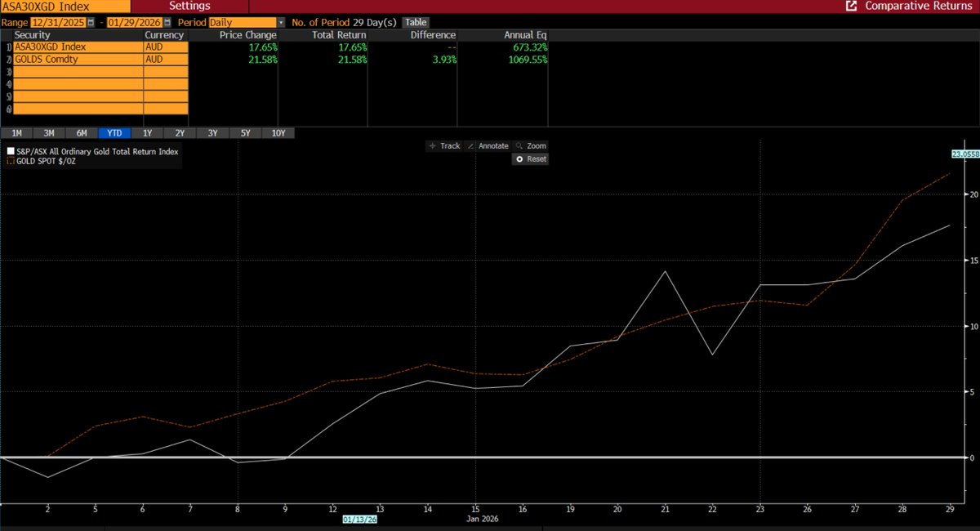Toggle GOLD SPOT $/OZ legend swatch
The image size is (980, 531).
[x=10, y=161]
